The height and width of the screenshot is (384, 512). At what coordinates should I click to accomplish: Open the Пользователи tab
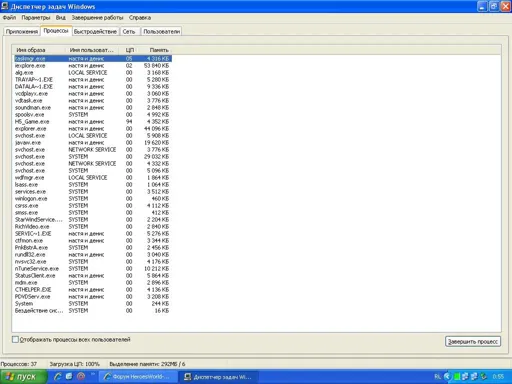[x=162, y=32]
